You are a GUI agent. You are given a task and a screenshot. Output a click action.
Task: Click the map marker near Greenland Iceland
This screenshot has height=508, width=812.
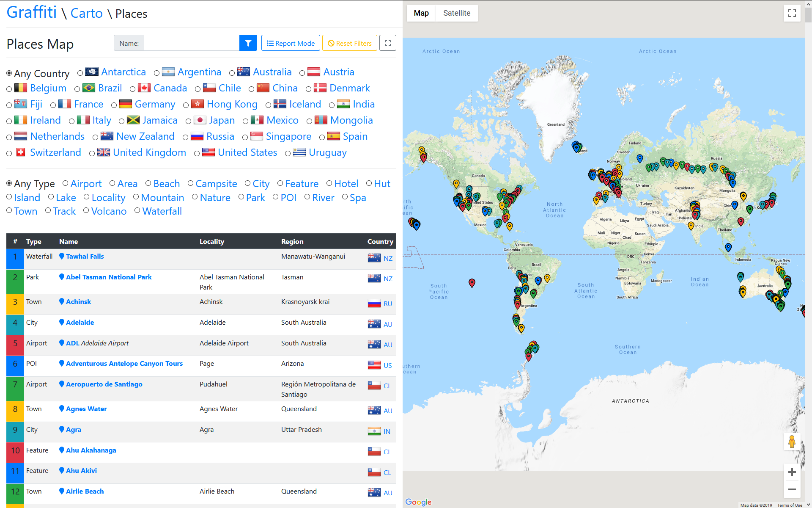576,147
